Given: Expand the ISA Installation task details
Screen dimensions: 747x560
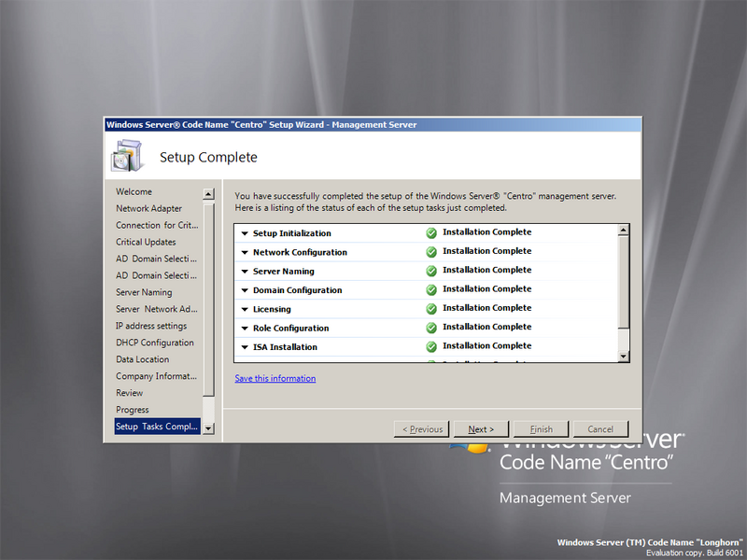Looking at the screenshot, I should coord(245,346).
